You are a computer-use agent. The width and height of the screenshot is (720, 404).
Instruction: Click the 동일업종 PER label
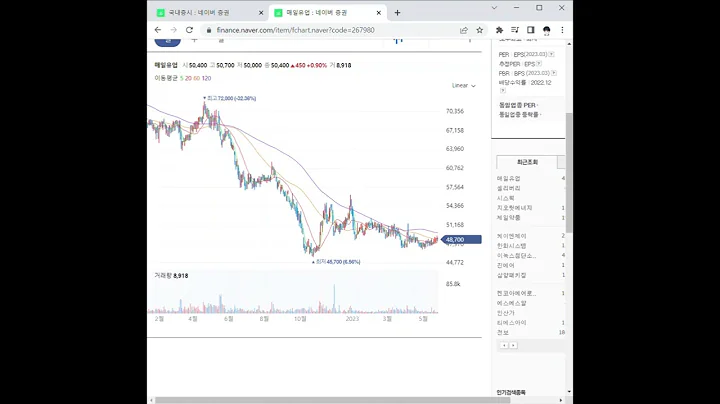pos(518,105)
